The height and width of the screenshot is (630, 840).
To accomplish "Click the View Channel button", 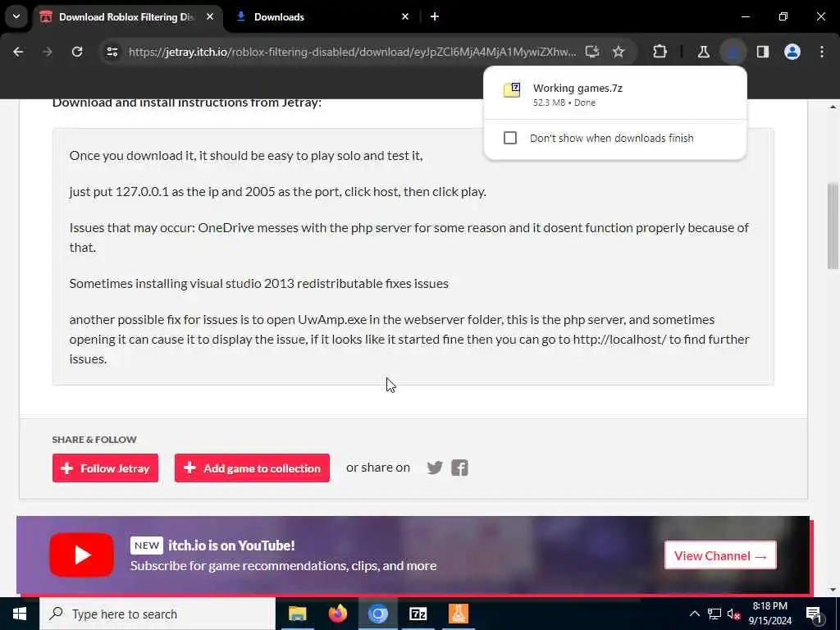I will [x=720, y=555].
